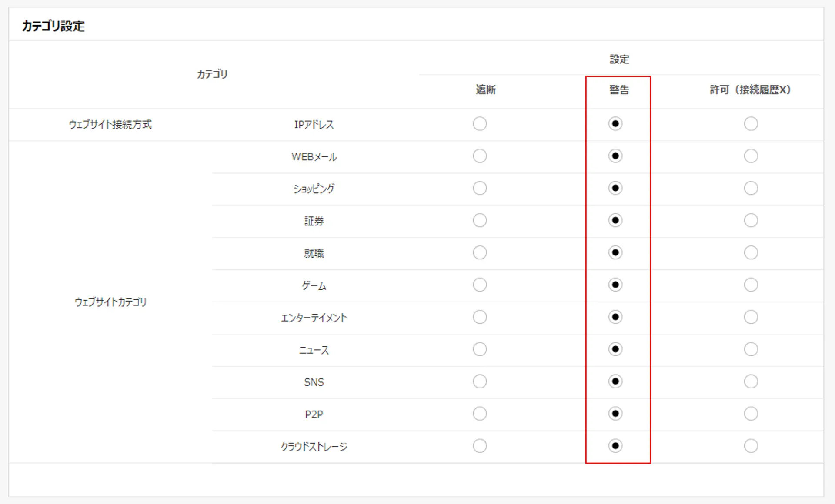The width and height of the screenshot is (835, 504).
Task: Select 許可 for IPアドレス row
Action: pyautogui.click(x=751, y=124)
